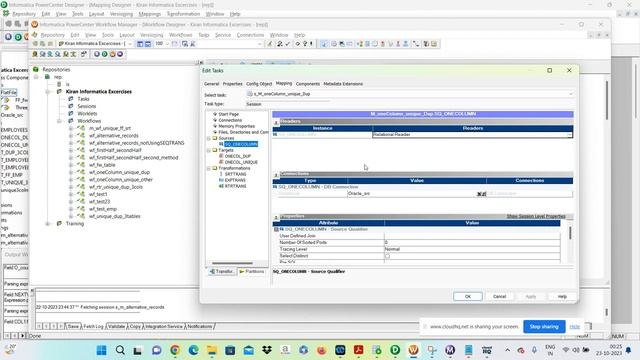Viewport: 640px width, 360px height.
Task: Select the Connections node in session tree
Action: pyautogui.click(x=230, y=120)
